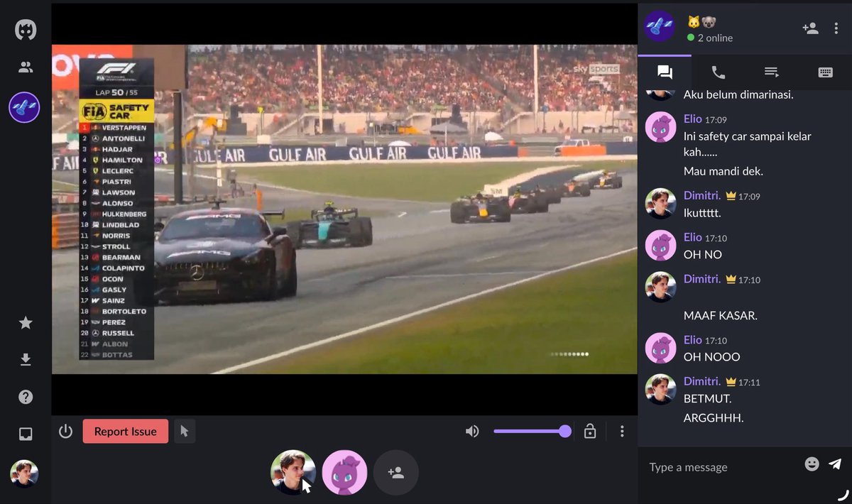The width and height of the screenshot is (852, 504).
Task: Open the cat logo home icon
Action: pos(26,30)
